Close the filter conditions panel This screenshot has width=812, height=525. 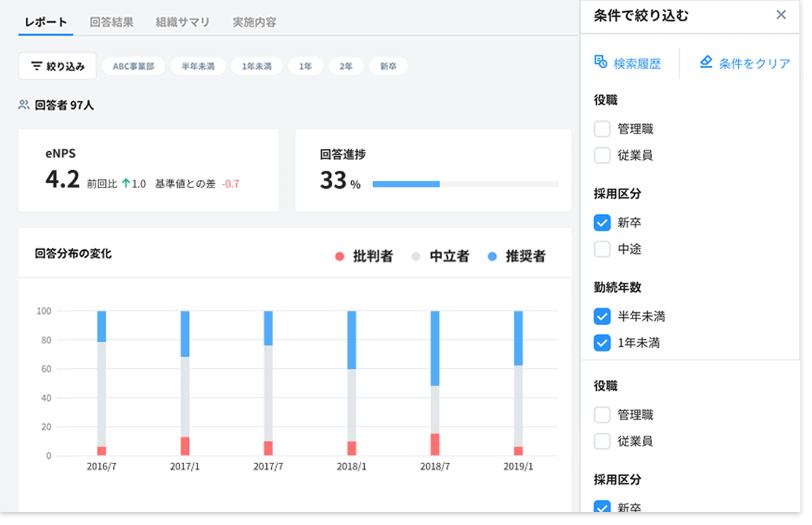781,15
